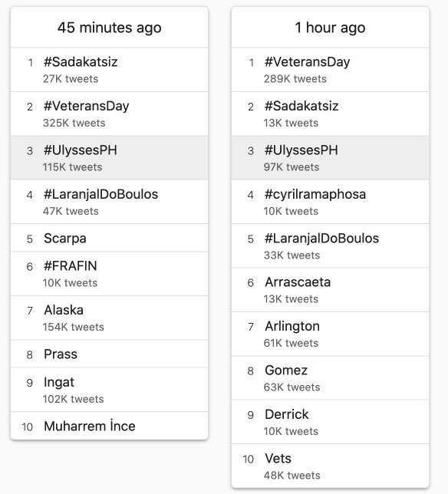
Task: Open the Ingat trend
Action: pyautogui.click(x=110, y=390)
